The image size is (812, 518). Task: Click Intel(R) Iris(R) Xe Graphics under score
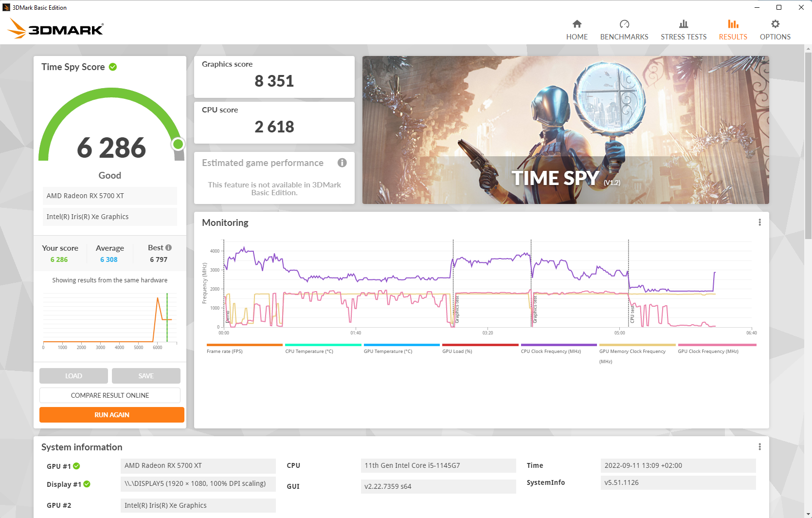click(109, 217)
